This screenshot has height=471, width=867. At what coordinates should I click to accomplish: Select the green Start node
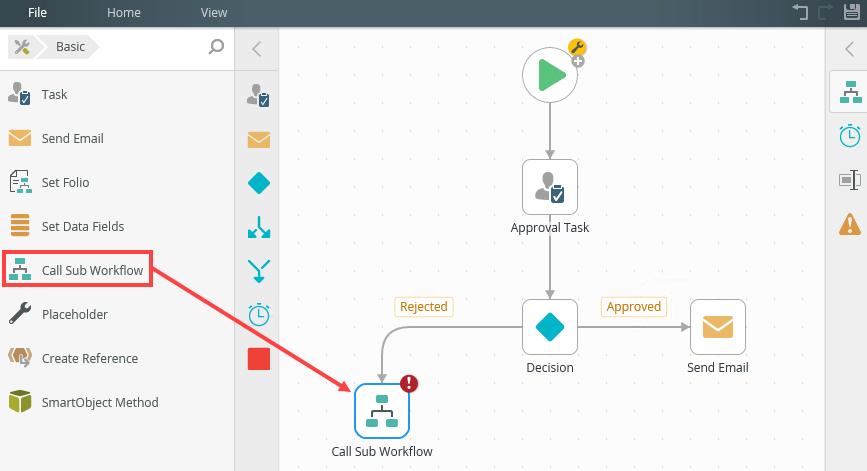(550, 75)
